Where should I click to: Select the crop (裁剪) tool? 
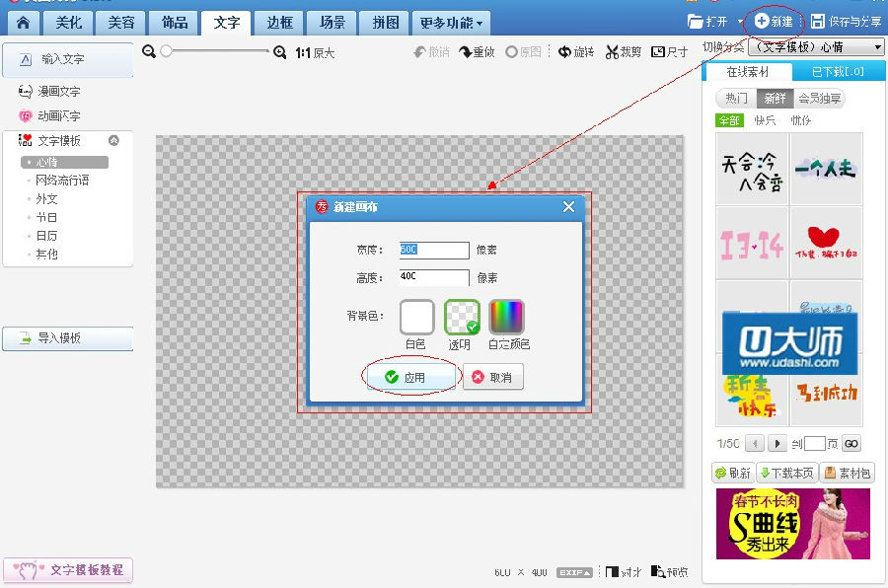[612, 52]
